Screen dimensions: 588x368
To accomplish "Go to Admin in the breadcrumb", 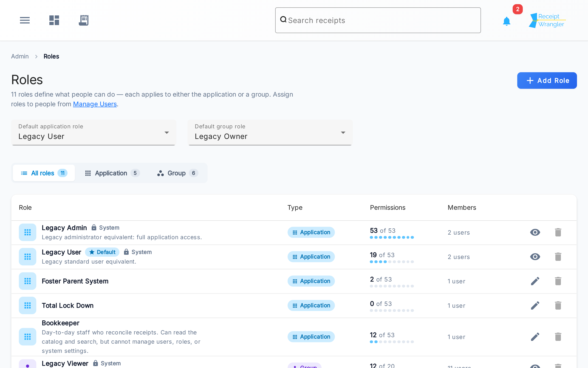I will pyautogui.click(x=20, y=56).
